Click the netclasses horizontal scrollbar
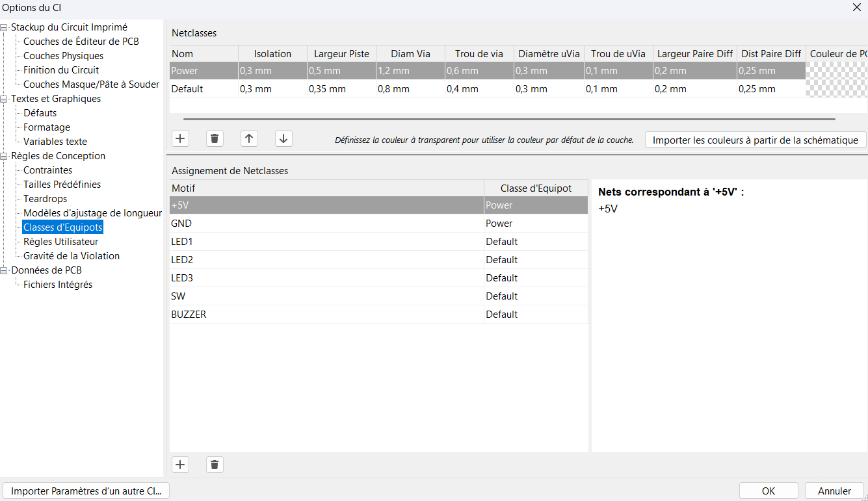This screenshot has height=501, width=868. (x=509, y=119)
